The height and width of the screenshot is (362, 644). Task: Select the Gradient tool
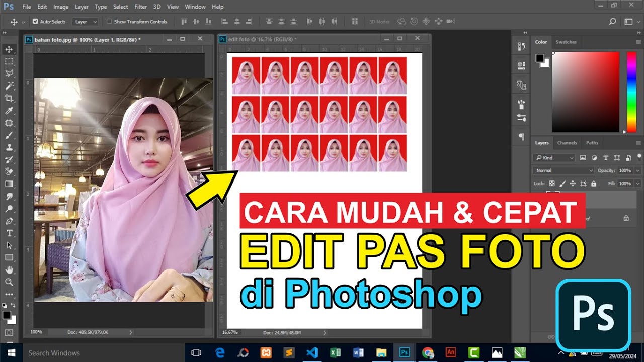coord(9,184)
